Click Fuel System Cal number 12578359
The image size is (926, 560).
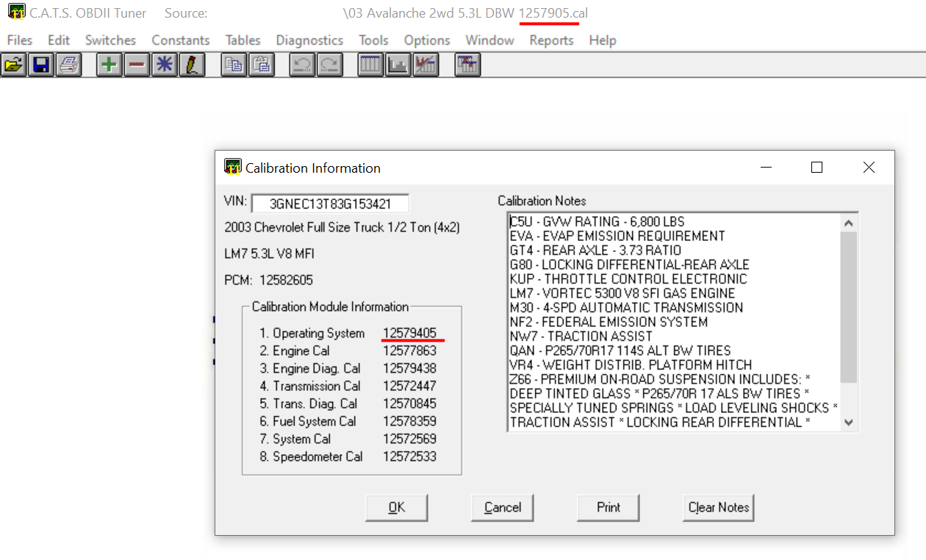pyautogui.click(x=410, y=421)
